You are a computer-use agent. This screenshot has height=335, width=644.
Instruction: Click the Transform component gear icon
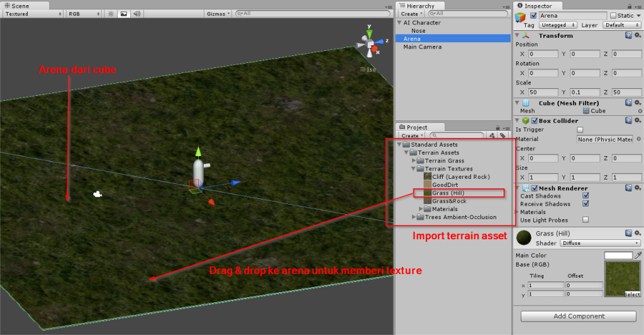tap(637, 36)
